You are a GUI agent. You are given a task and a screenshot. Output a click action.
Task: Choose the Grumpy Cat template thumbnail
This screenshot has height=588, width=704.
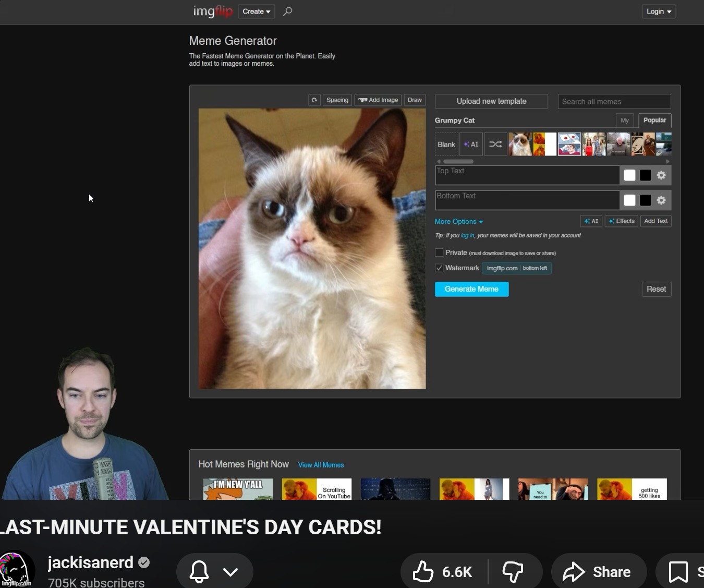(520, 144)
